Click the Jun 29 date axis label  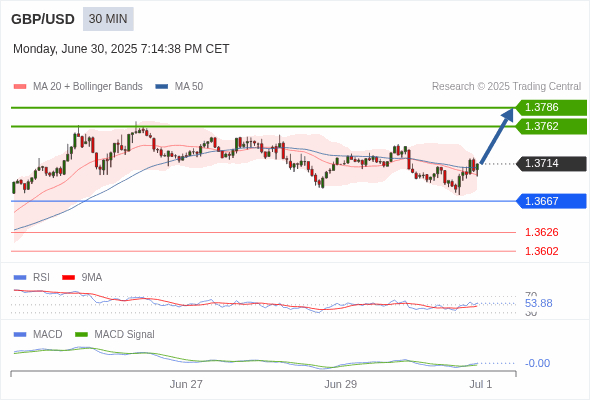coord(341,384)
